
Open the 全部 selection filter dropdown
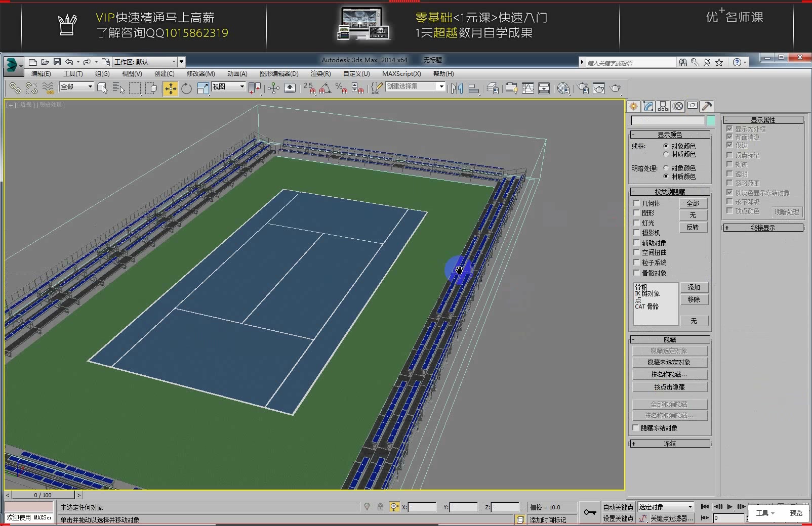pyautogui.click(x=77, y=86)
